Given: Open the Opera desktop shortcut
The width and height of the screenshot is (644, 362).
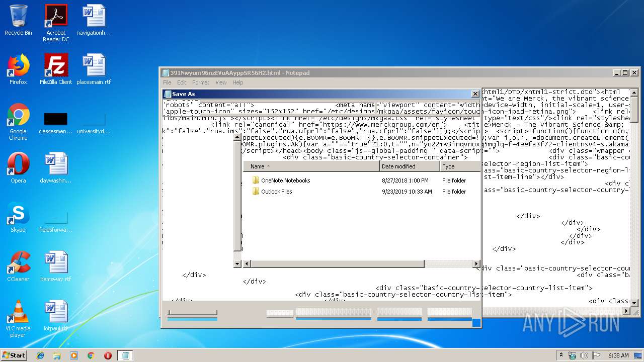Looking at the screenshot, I should pyautogui.click(x=18, y=168).
